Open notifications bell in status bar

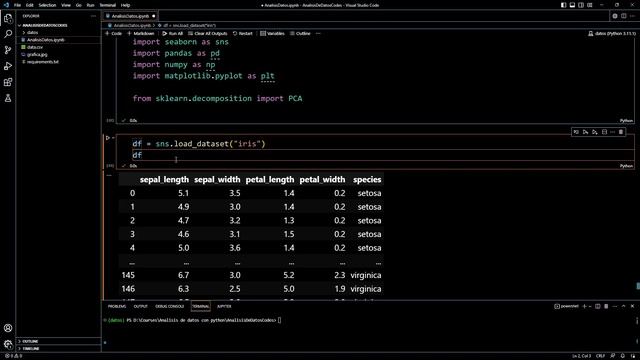click(x=623, y=356)
